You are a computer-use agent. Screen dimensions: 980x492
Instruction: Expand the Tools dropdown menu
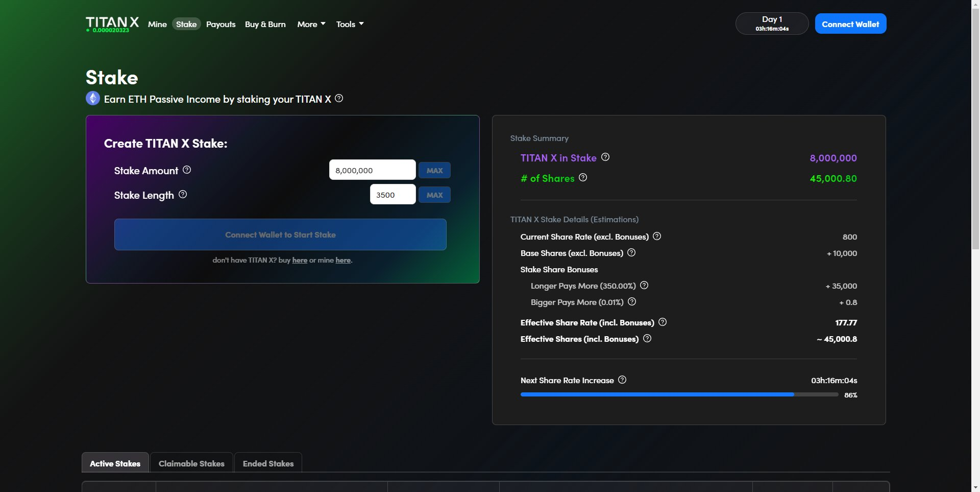click(x=350, y=24)
